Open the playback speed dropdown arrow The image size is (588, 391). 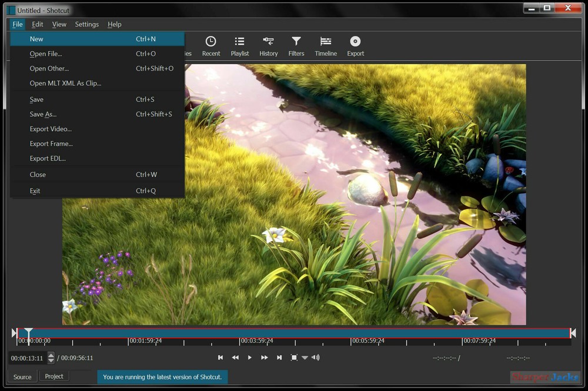(305, 357)
